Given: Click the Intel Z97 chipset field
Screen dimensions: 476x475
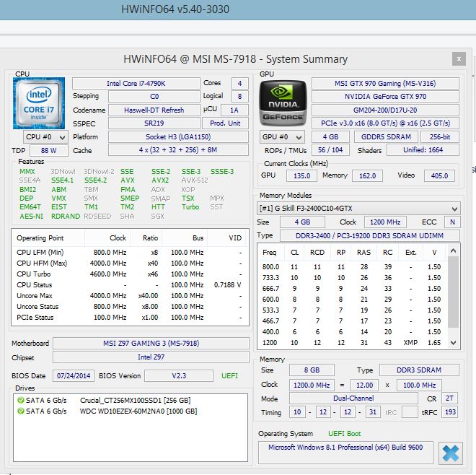Looking at the screenshot, I should tap(151, 357).
